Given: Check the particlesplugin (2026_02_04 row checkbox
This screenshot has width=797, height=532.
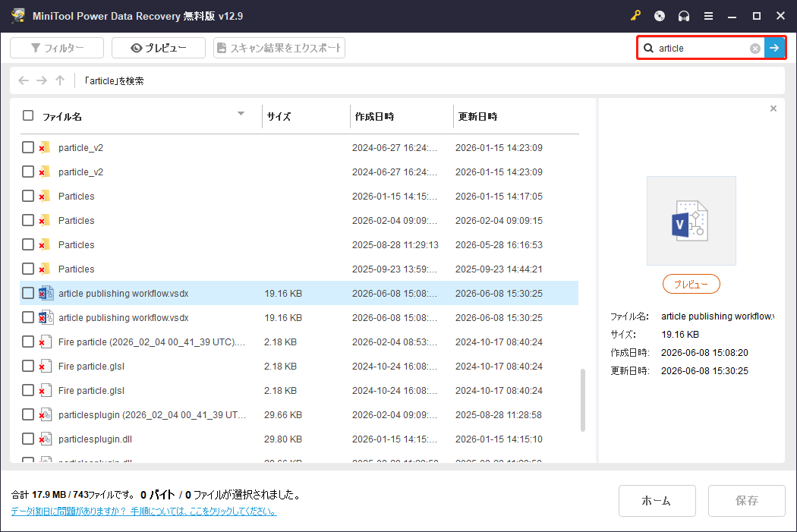Looking at the screenshot, I should click(x=28, y=414).
